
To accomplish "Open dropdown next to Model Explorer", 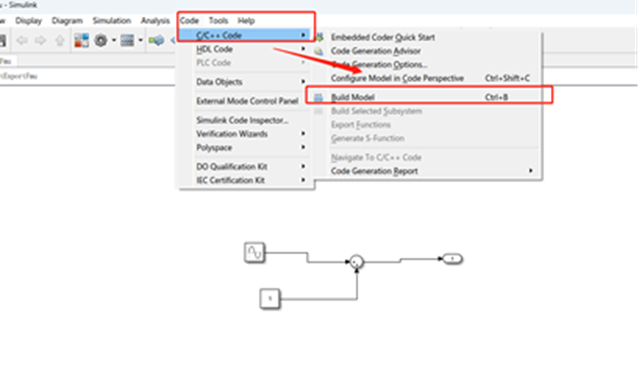I will pos(140,40).
